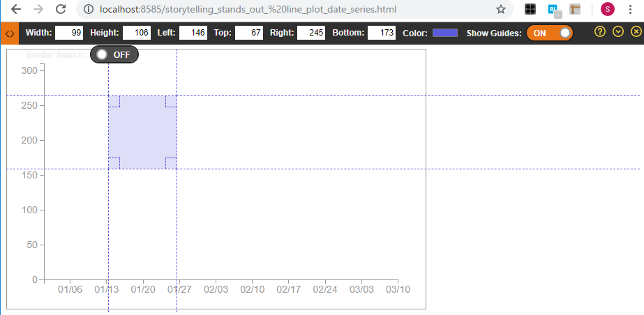Click the 02/10 date label
The height and width of the screenshot is (315, 644).
[x=252, y=290]
